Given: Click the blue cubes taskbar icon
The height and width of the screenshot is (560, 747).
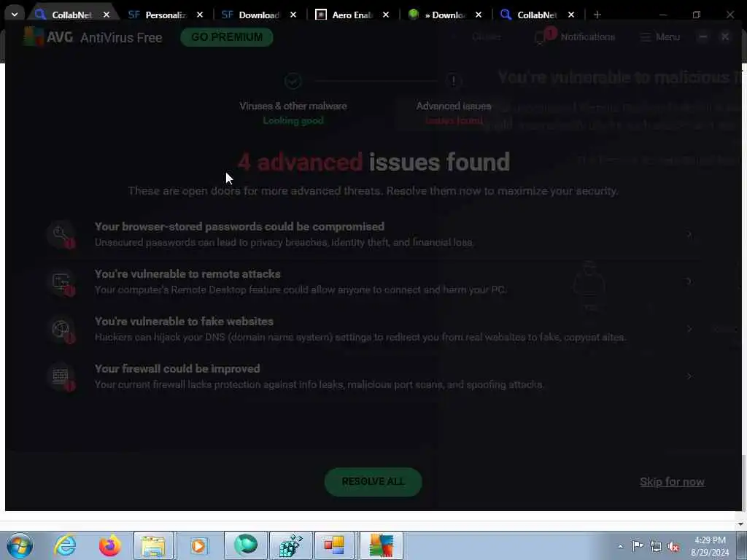Looking at the screenshot, I should pos(290,545).
